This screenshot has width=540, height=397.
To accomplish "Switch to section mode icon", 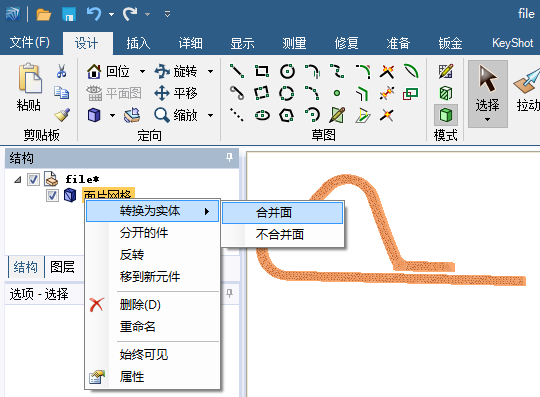I will 446,93.
